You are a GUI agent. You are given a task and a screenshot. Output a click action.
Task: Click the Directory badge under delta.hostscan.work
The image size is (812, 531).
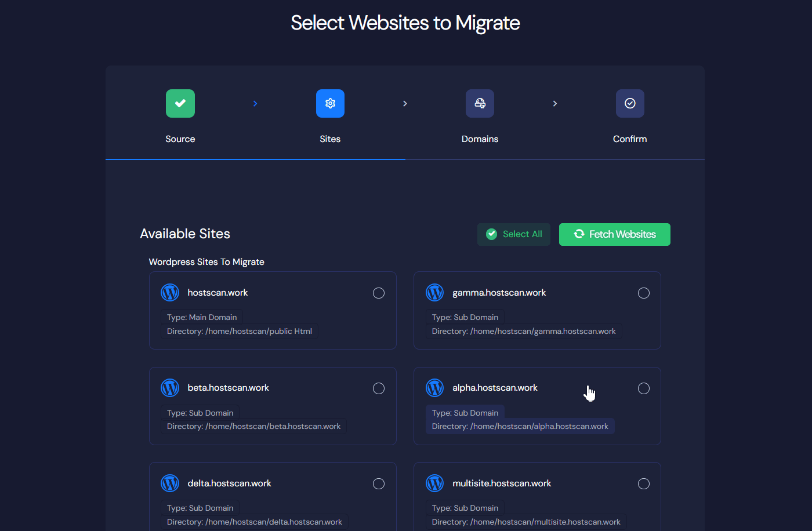click(254, 521)
